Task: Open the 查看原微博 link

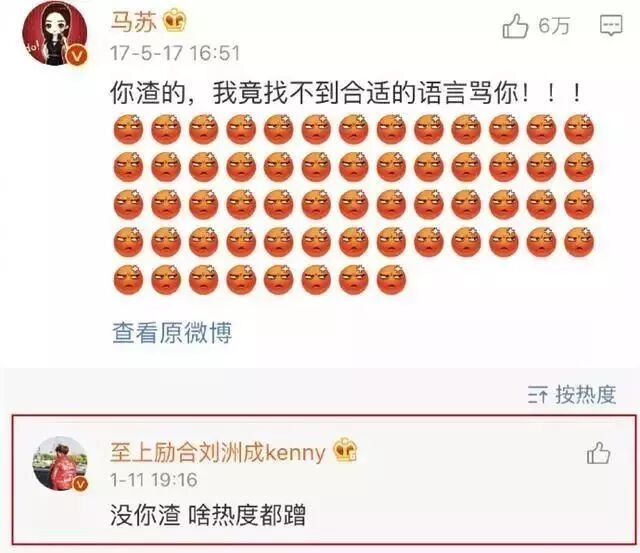Action: pyautogui.click(x=172, y=333)
